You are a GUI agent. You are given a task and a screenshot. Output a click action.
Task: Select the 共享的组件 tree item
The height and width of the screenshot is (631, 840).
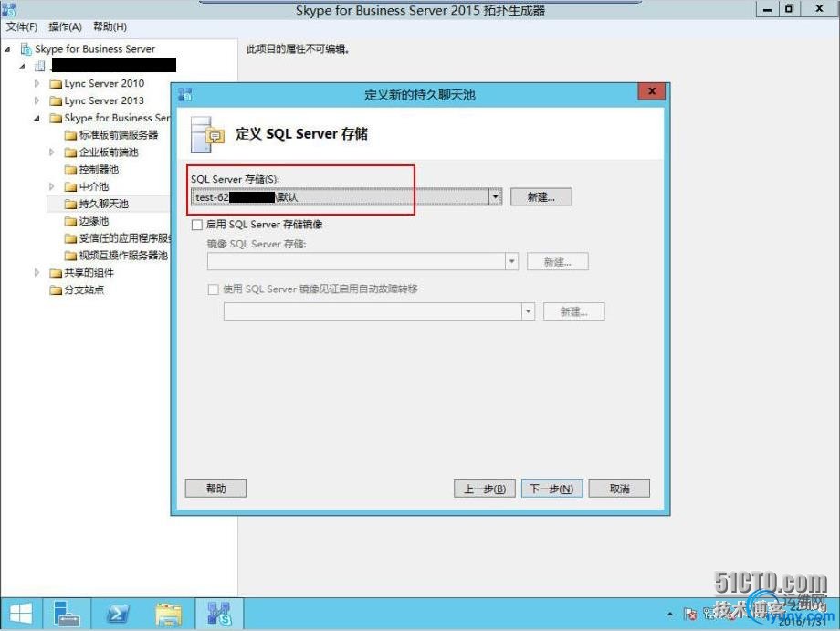(89, 273)
